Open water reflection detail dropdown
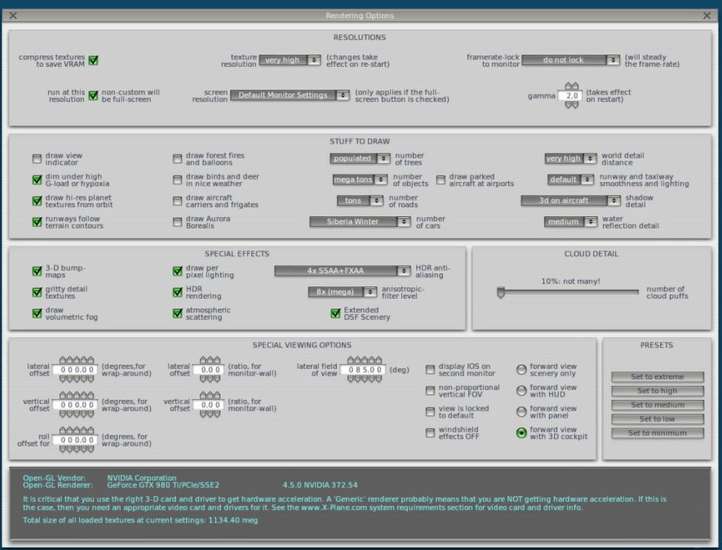Viewport: 722px width, 550px height. [x=571, y=222]
